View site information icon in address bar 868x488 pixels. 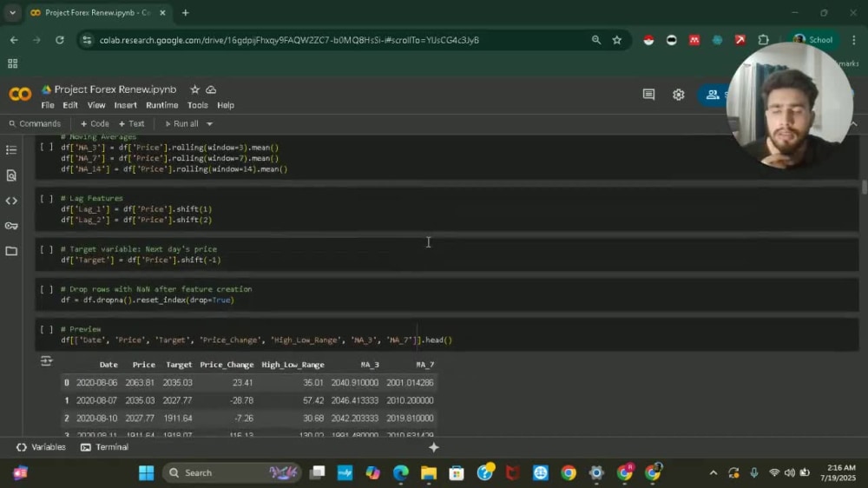pos(87,40)
